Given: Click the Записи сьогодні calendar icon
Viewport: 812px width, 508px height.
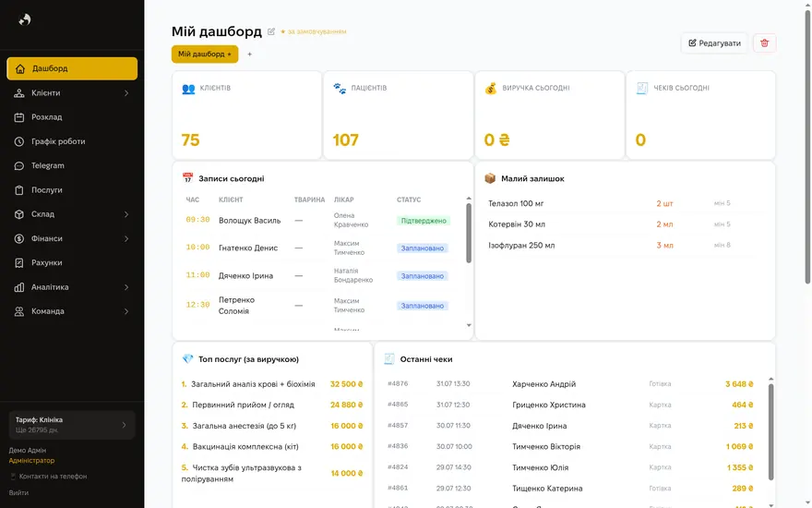Looking at the screenshot, I should click(x=187, y=178).
